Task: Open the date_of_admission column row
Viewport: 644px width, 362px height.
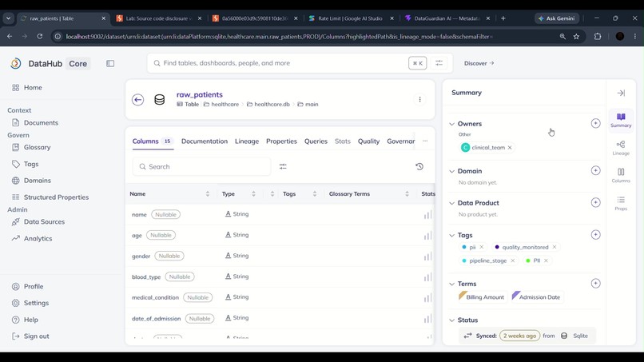Action: 280,318
